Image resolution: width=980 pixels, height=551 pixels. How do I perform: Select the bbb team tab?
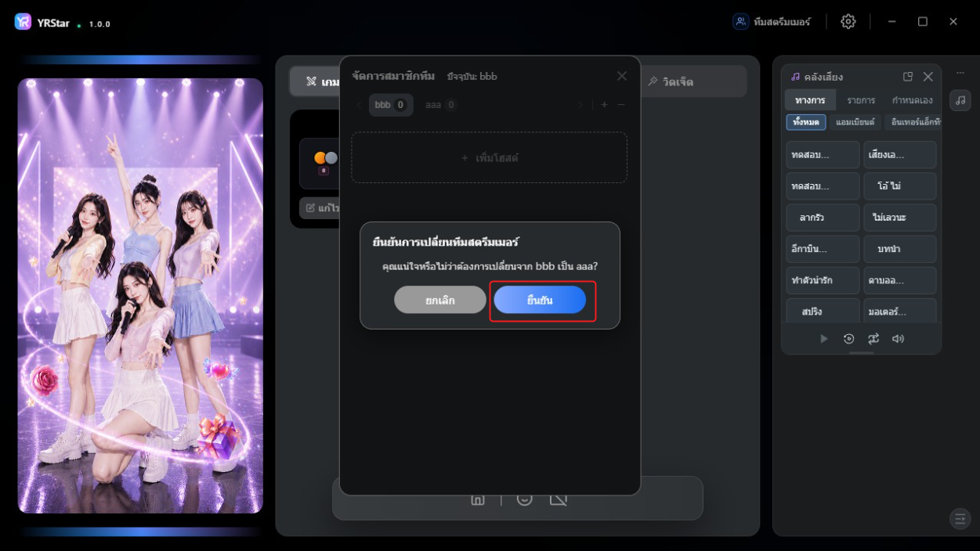click(390, 105)
